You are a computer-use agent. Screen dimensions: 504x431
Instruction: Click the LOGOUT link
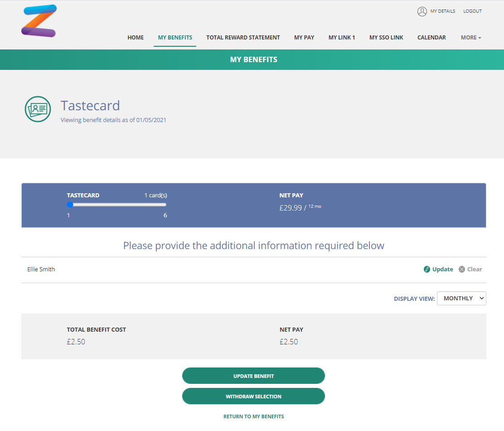pyautogui.click(x=472, y=11)
